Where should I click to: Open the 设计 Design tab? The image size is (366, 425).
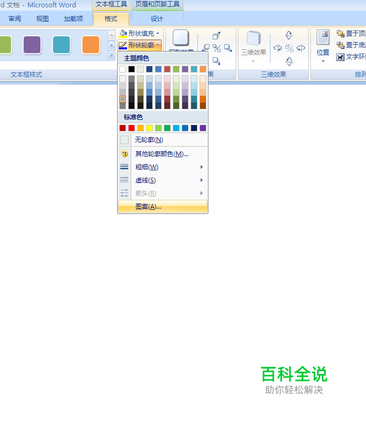[157, 19]
